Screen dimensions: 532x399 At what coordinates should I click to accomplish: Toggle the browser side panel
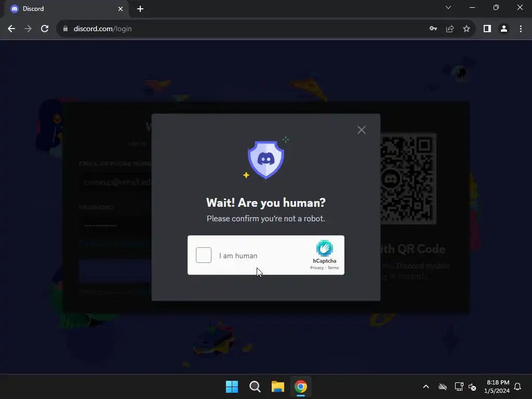pos(487,29)
